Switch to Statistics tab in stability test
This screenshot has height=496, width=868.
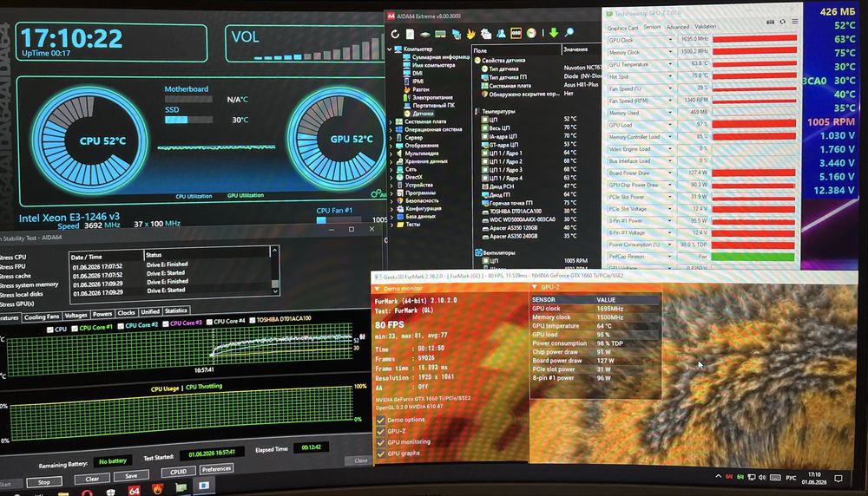pos(176,310)
